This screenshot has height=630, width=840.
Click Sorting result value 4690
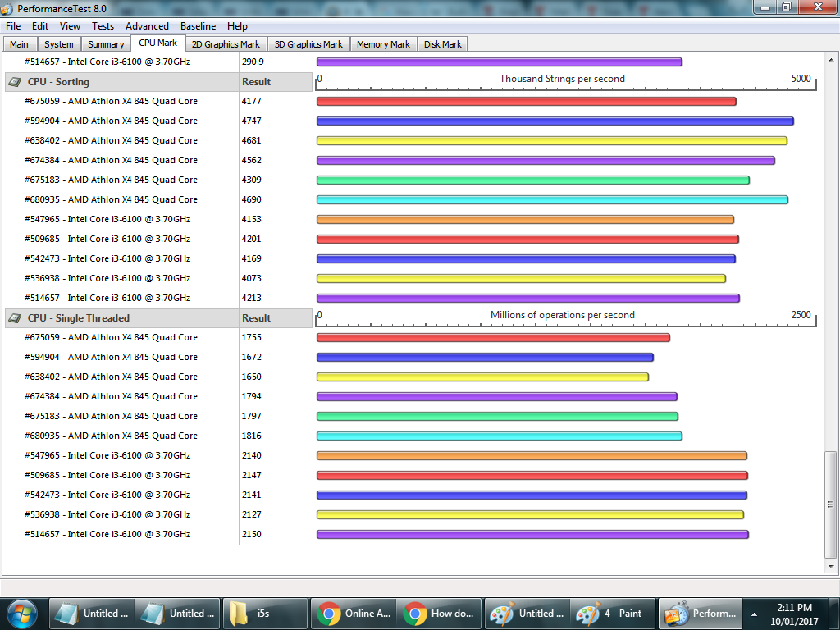pos(251,200)
